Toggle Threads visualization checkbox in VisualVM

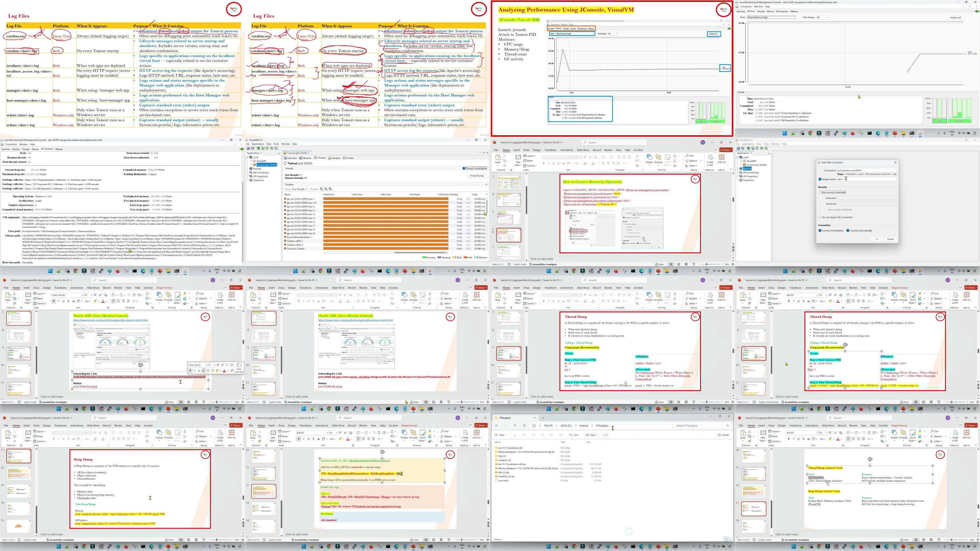(x=464, y=168)
